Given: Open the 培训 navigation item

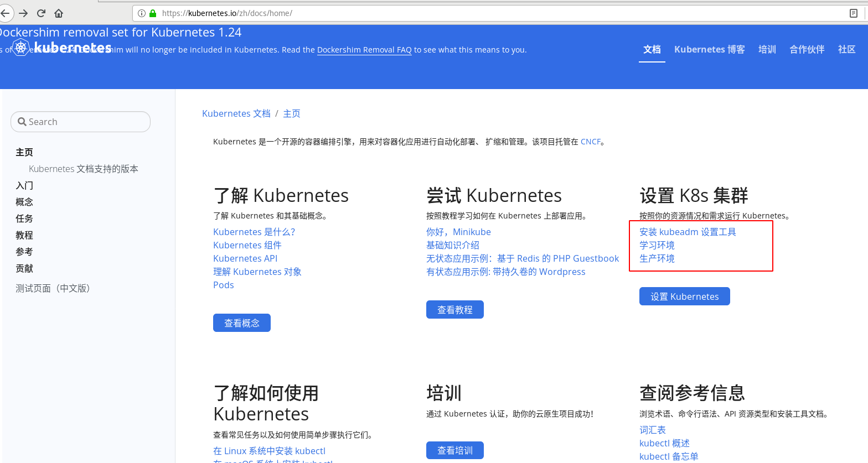Looking at the screenshot, I should pyautogui.click(x=767, y=50).
